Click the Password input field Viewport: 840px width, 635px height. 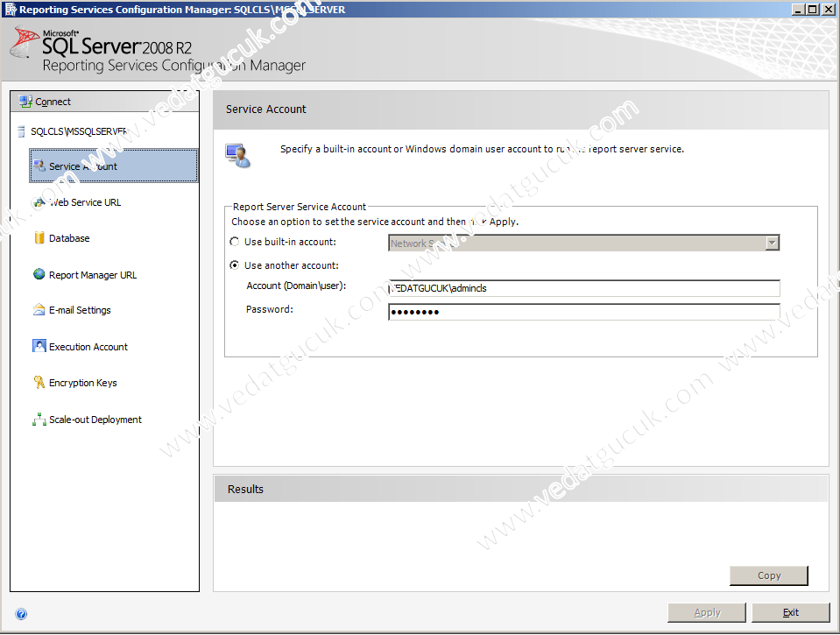(x=583, y=312)
